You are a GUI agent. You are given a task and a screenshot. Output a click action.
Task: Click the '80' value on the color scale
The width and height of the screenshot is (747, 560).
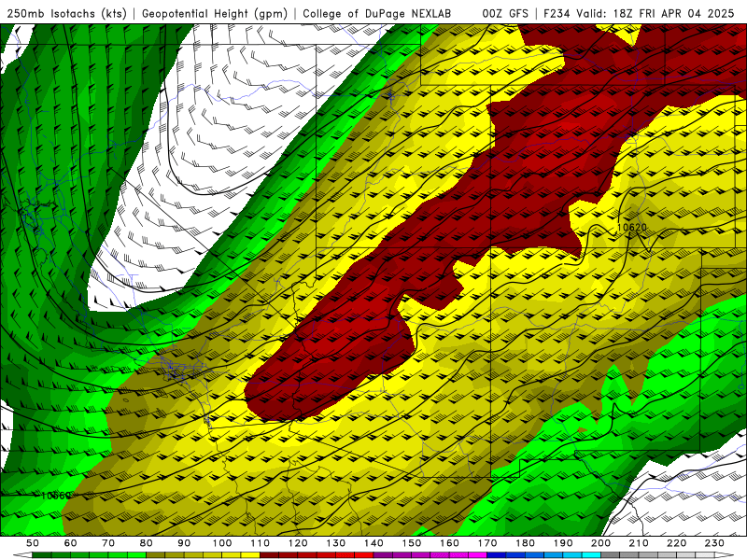pos(147,543)
